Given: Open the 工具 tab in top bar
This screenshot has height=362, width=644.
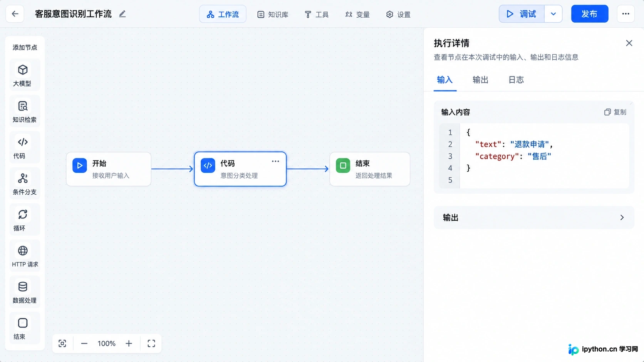Looking at the screenshot, I should click(x=317, y=14).
